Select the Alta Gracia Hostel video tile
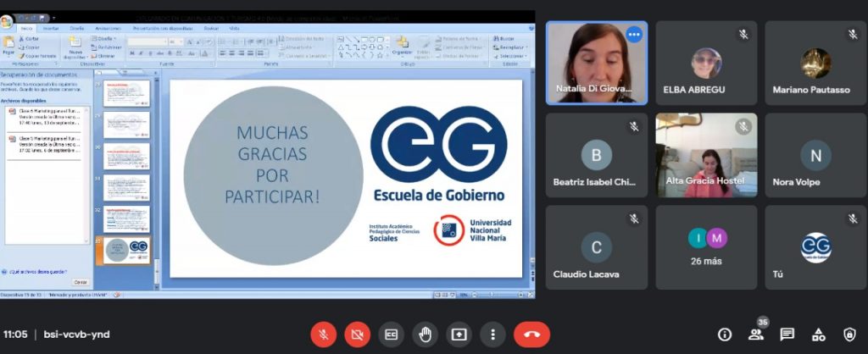868x354 pixels. [706, 155]
